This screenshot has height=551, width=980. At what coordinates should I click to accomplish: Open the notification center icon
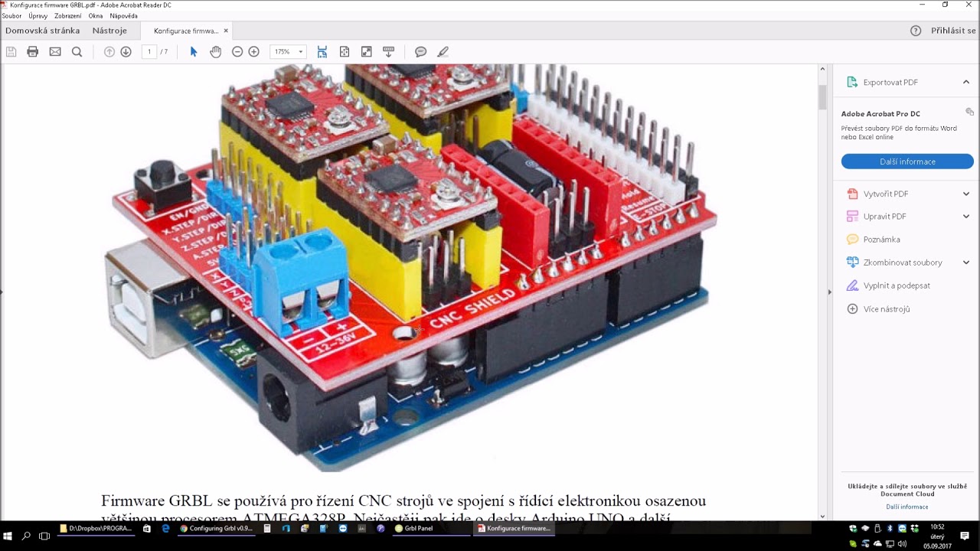click(965, 536)
